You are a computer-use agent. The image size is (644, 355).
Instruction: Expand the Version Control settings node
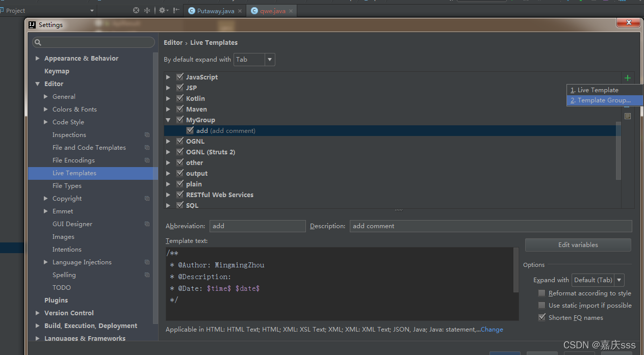pos(37,313)
